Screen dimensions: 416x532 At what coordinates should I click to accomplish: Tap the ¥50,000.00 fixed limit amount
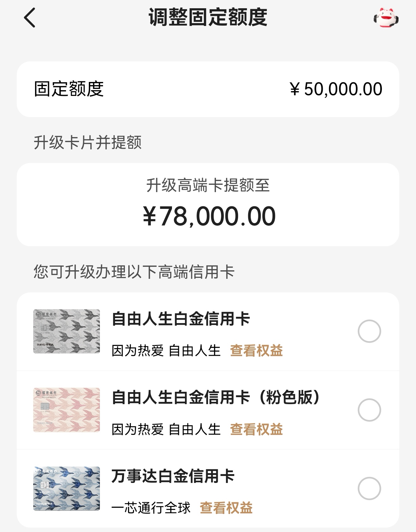click(x=336, y=89)
